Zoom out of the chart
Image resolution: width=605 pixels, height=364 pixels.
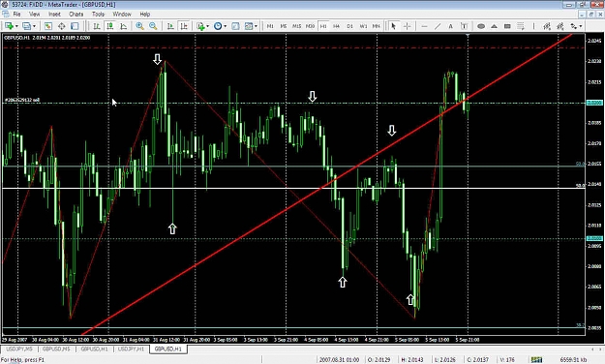[153, 26]
